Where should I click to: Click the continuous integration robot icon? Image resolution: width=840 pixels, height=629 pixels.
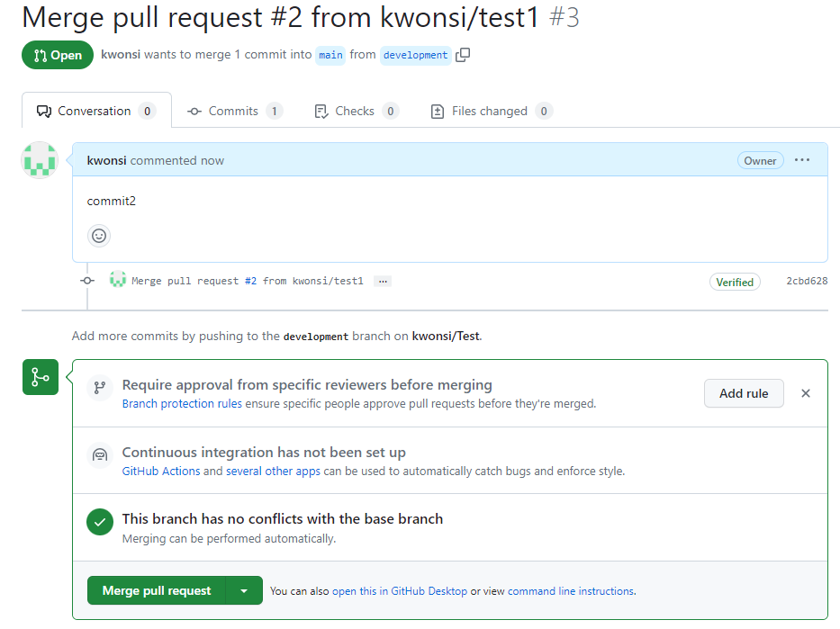pyautogui.click(x=100, y=455)
